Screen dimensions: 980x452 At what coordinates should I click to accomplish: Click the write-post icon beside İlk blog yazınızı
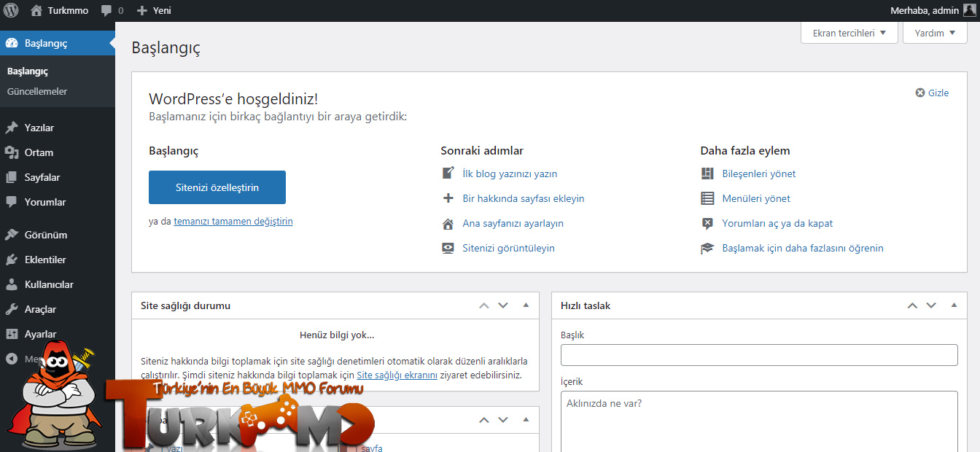coord(448,174)
